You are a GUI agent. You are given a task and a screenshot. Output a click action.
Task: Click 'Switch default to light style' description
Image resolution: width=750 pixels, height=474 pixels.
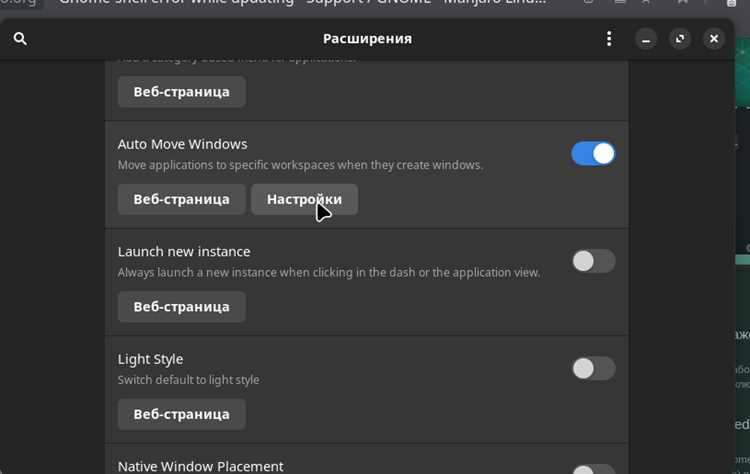[188, 380]
